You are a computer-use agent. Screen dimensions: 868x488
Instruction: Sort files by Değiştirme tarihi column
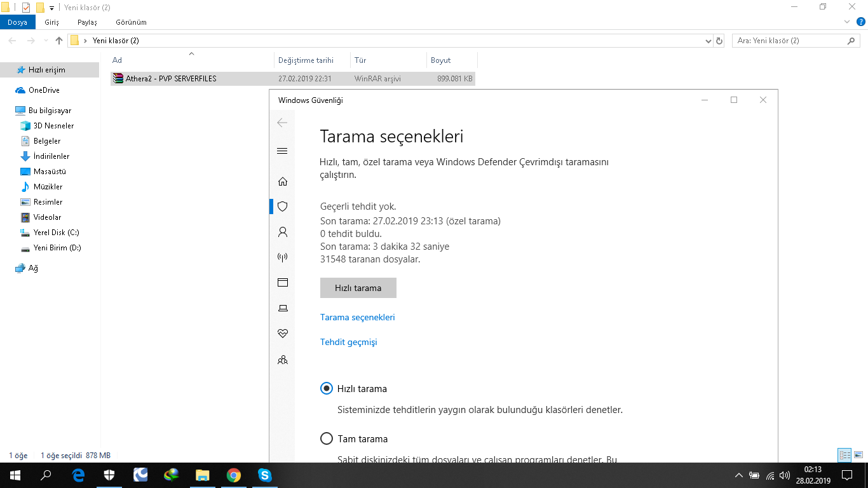click(313, 60)
